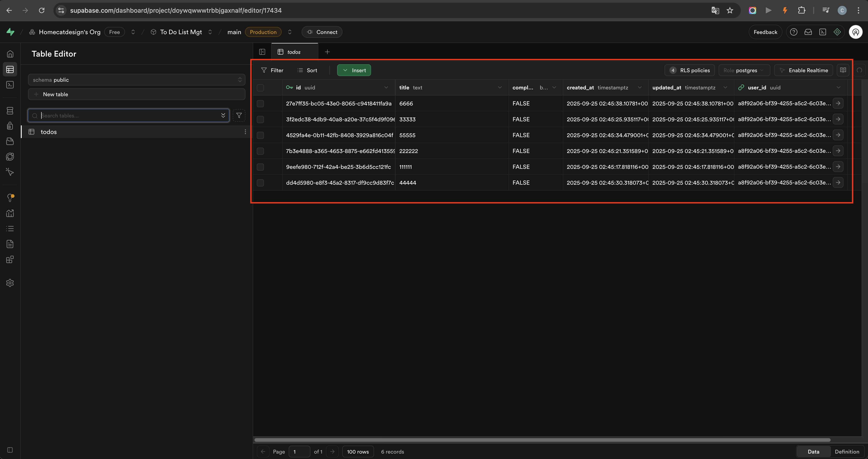Click the Sort button
The image size is (868, 459).
[x=307, y=70]
